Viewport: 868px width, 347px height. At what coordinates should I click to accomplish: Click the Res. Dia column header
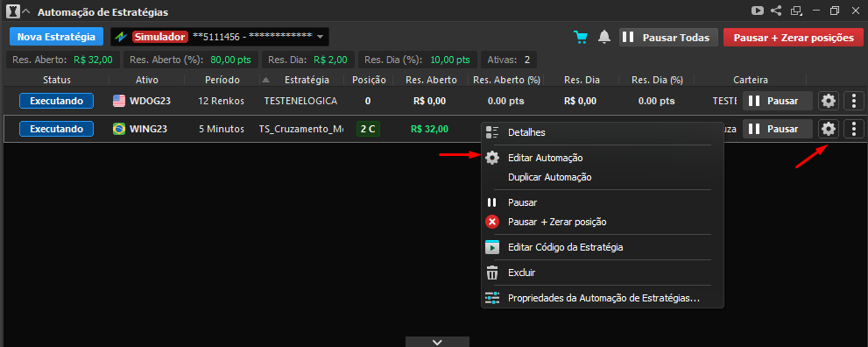(582, 80)
